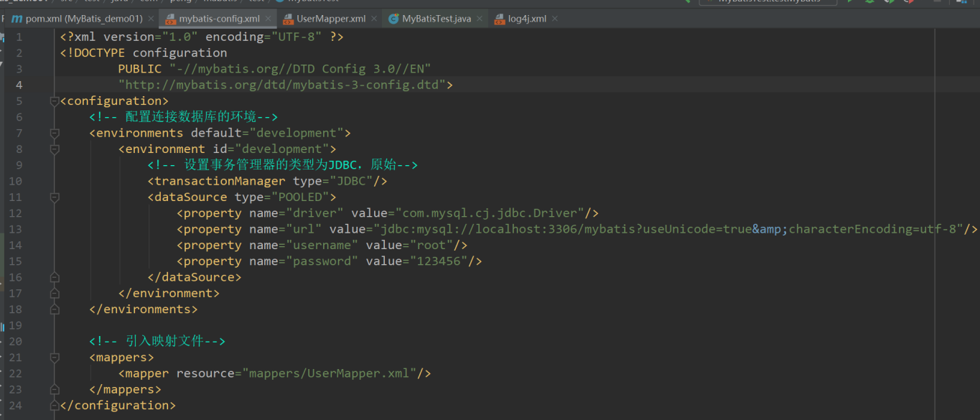Click the 配置连接数据库的环境 comment
This screenshot has height=420, width=980.
click(183, 117)
